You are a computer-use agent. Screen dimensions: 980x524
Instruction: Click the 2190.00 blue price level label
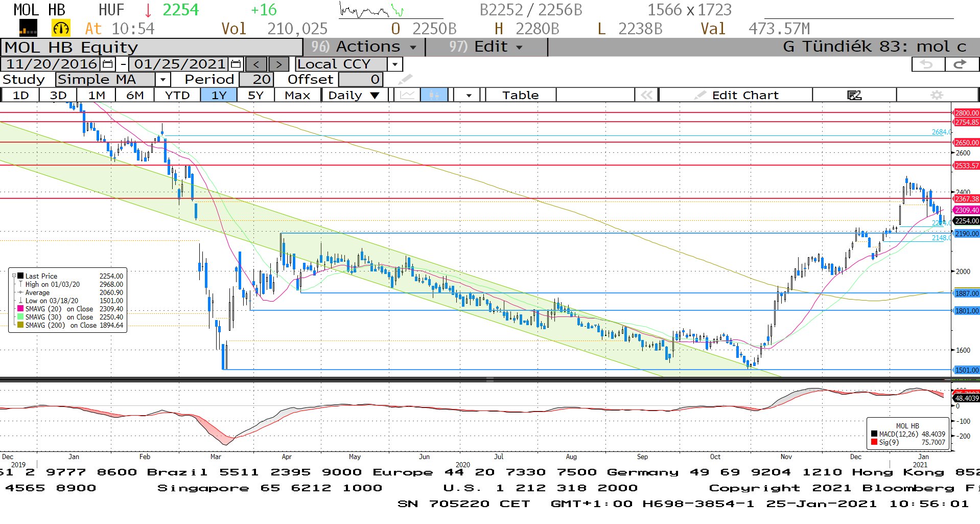pos(967,234)
